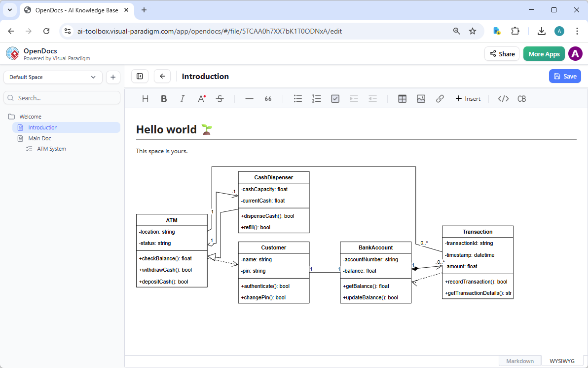The image size is (588, 368).
Task: Open the ATM System document
Action: pyautogui.click(x=51, y=149)
